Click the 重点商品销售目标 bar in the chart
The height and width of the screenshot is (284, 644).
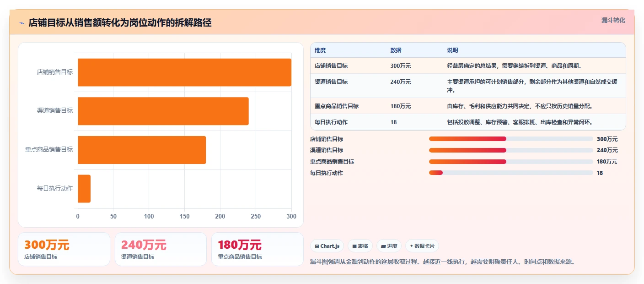[x=142, y=150]
